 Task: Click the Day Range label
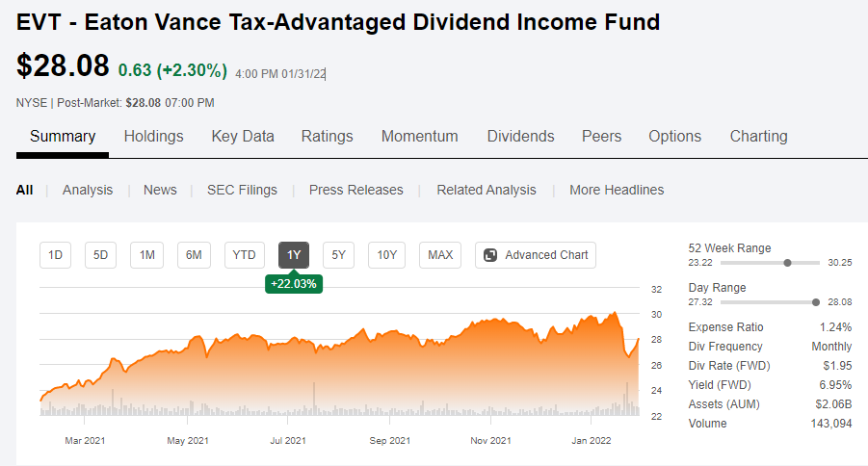717,288
